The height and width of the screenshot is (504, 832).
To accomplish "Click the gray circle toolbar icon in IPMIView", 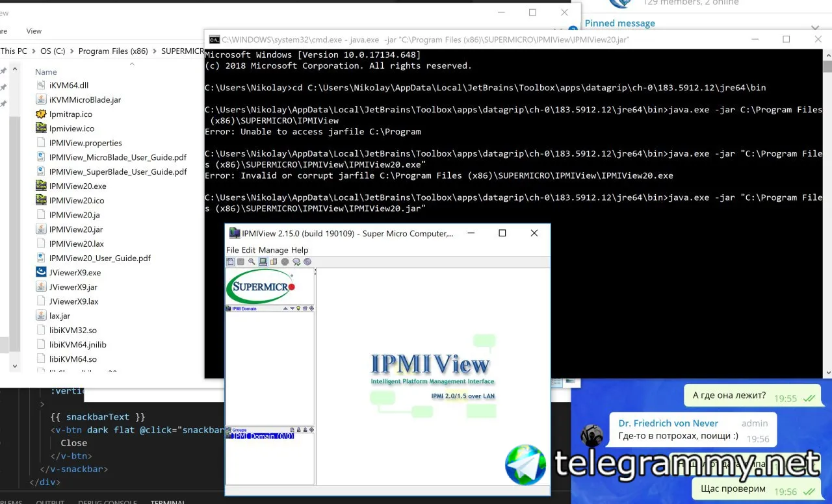I will coord(285,262).
